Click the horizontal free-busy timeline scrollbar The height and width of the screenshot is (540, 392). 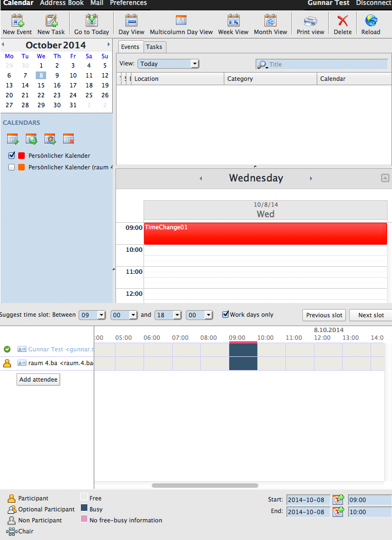pyautogui.click(x=205, y=486)
